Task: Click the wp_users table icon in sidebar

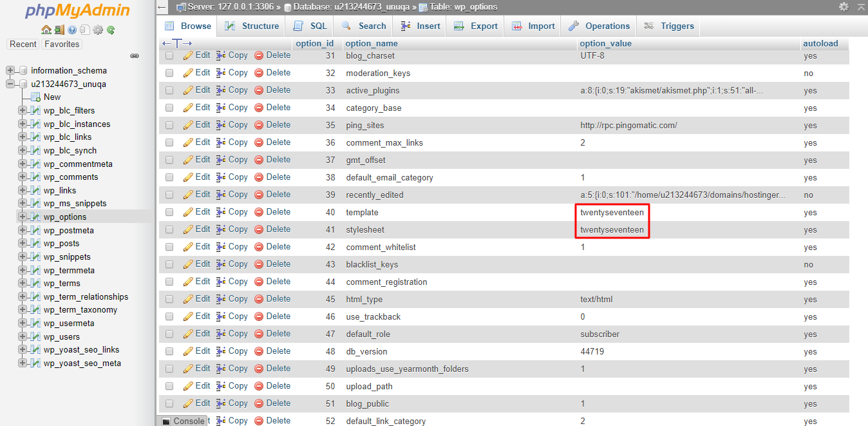Action: click(35, 336)
